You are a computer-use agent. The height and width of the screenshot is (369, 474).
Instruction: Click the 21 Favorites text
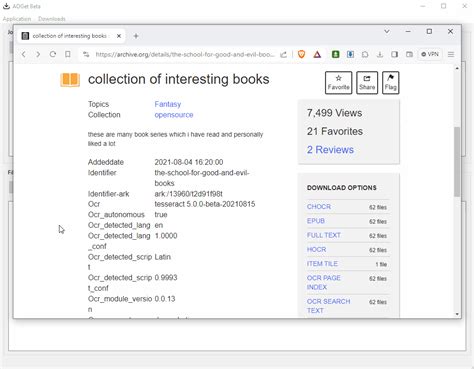coord(335,131)
